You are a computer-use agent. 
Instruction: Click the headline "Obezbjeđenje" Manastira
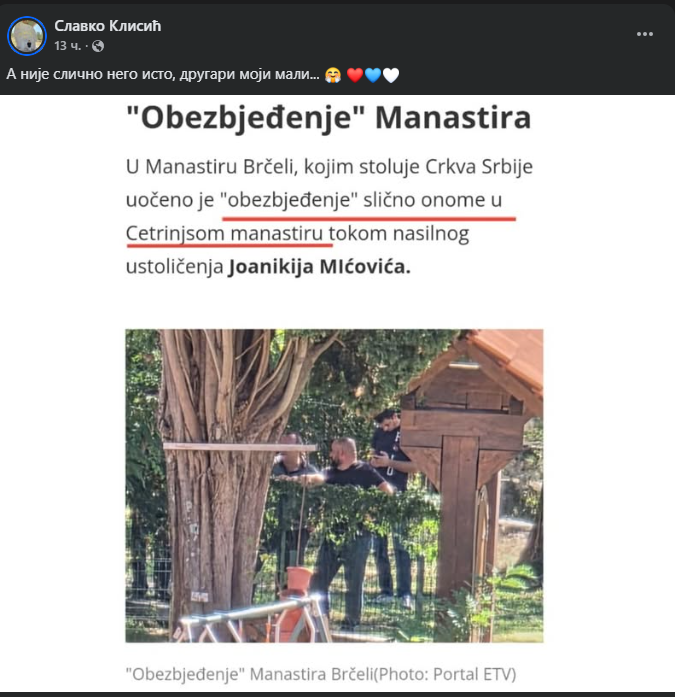coord(329,118)
